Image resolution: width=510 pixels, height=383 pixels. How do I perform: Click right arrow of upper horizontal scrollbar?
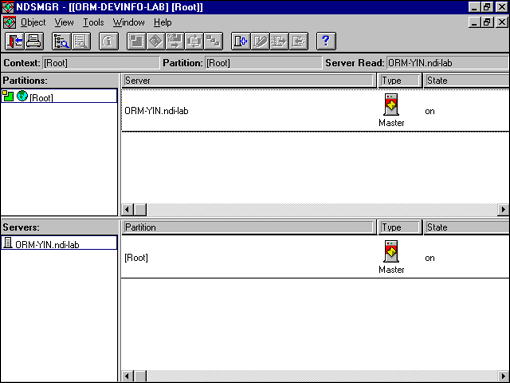[503, 209]
